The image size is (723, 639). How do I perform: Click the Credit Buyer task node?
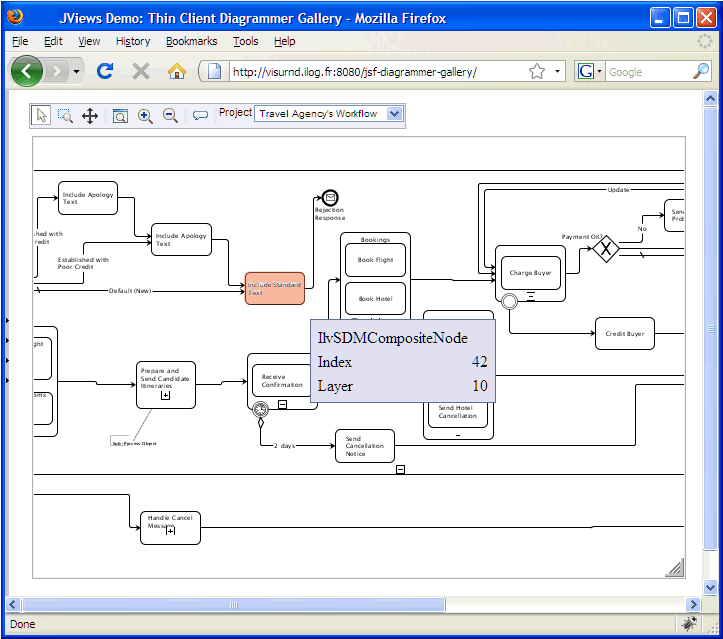[x=625, y=334]
